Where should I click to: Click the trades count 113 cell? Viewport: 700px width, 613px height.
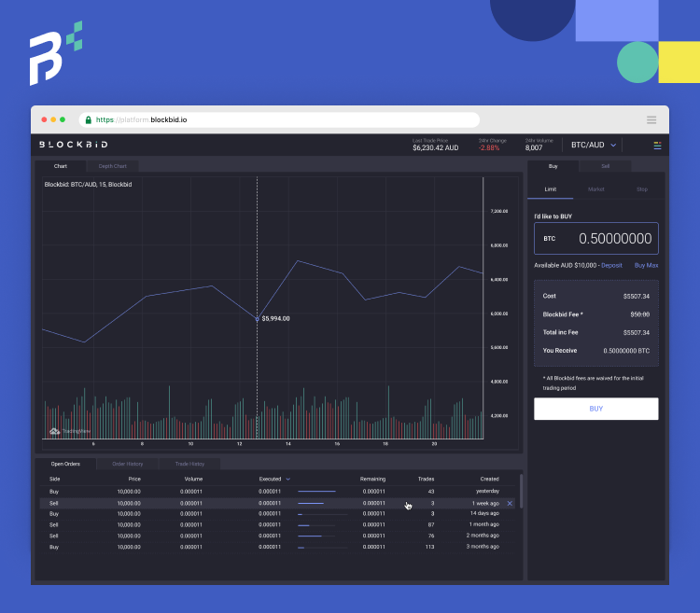(x=429, y=547)
